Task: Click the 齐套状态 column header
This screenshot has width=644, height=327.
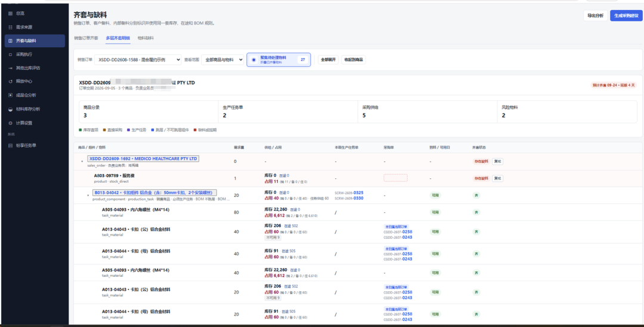Action: click(x=479, y=147)
